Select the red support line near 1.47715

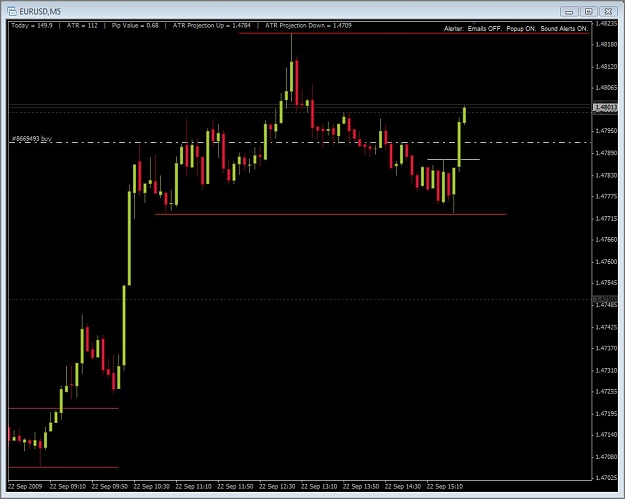330,214
